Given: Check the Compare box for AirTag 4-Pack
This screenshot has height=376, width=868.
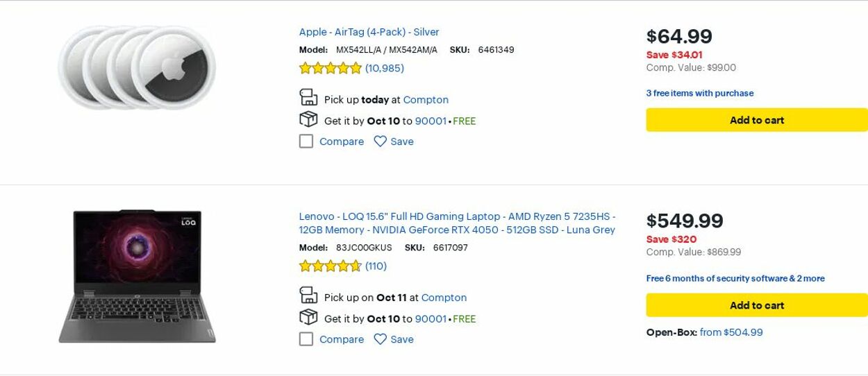Looking at the screenshot, I should tap(306, 142).
